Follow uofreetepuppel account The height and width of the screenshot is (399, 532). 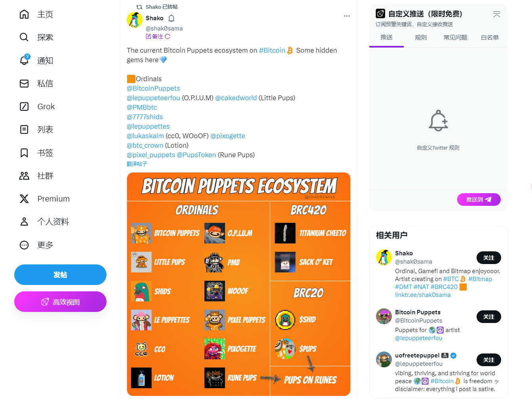click(x=488, y=360)
